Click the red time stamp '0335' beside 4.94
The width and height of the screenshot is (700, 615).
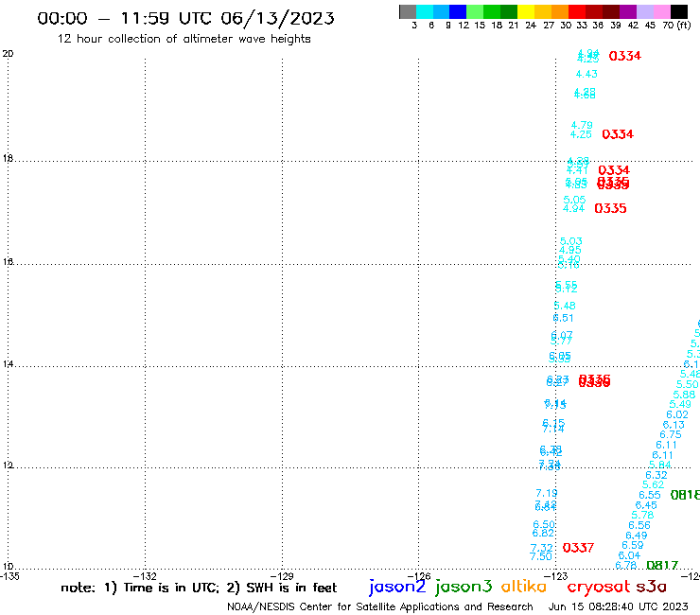coord(610,208)
